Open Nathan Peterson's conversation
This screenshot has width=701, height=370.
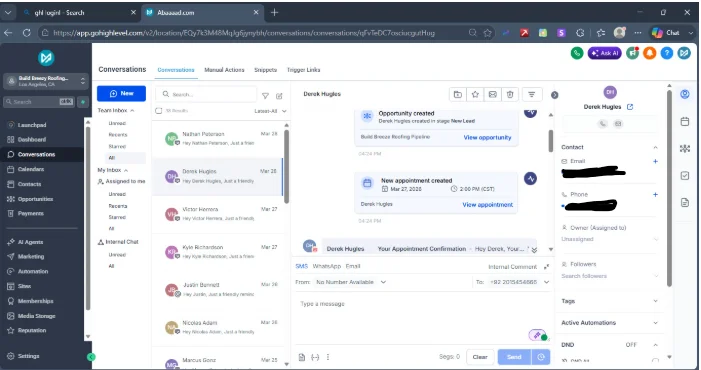coord(218,139)
